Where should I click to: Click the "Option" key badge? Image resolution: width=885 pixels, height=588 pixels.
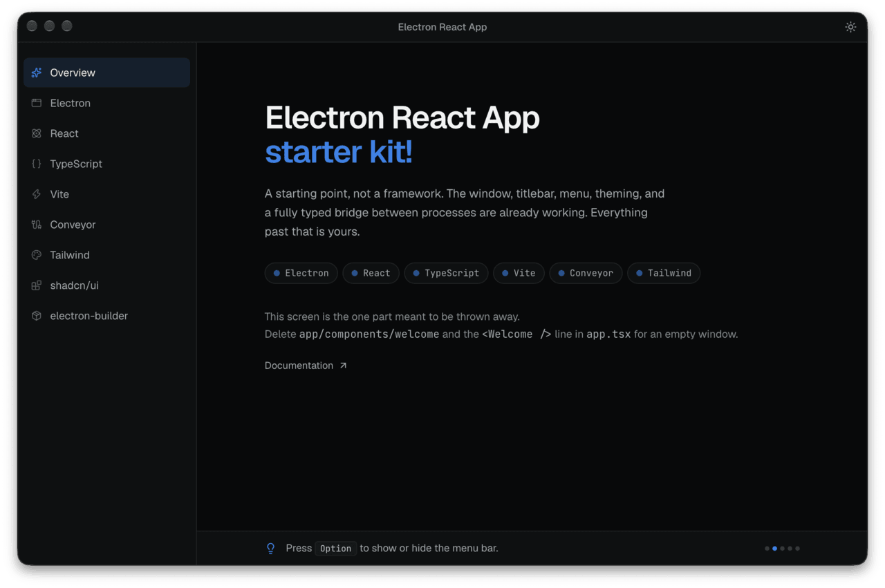pyautogui.click(x=336, y=549)
